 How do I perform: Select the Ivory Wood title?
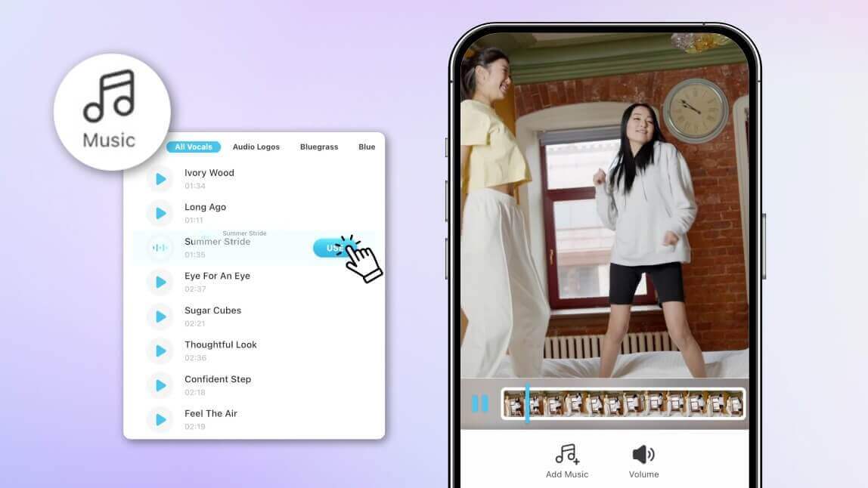pyautogui.click(x=209, y=173)
